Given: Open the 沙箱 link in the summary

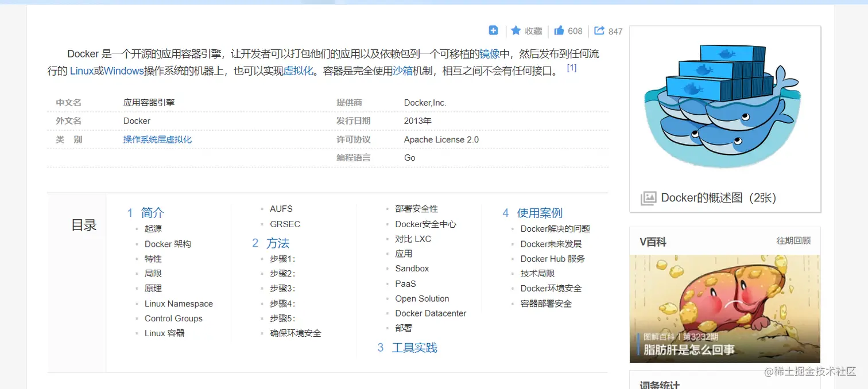Looking at the screenshot, I should click(x=403, y=71).
